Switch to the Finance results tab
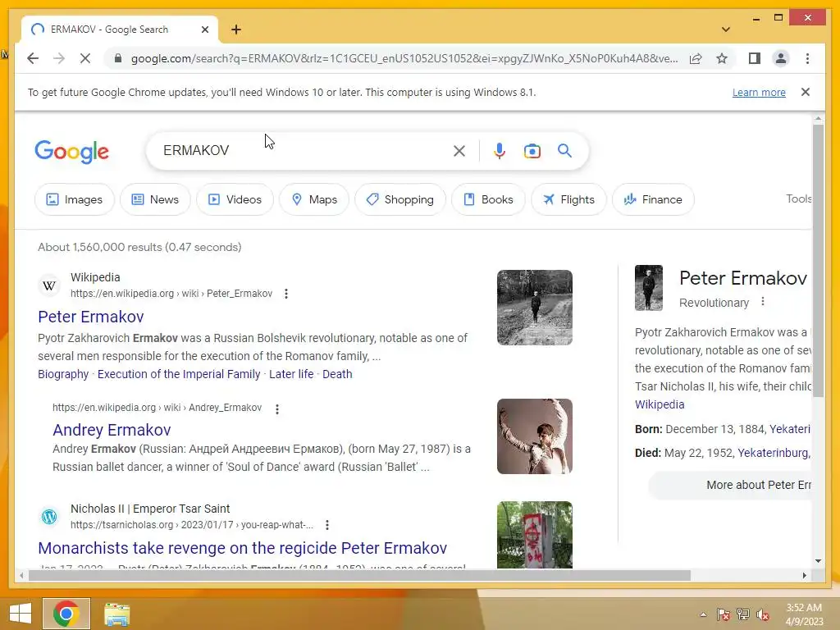Viewport: 840px width, 630px height. [x=653, y=199]
